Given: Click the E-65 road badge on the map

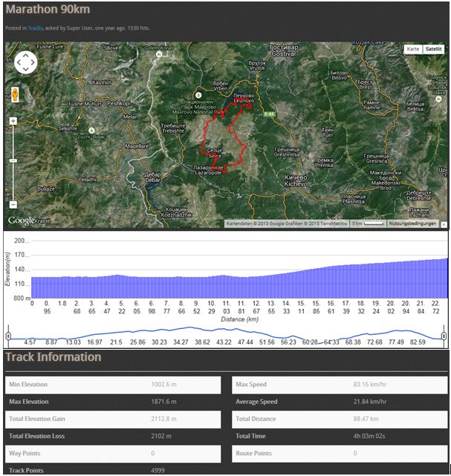Looking at the screenshot, I should point(269,114).
